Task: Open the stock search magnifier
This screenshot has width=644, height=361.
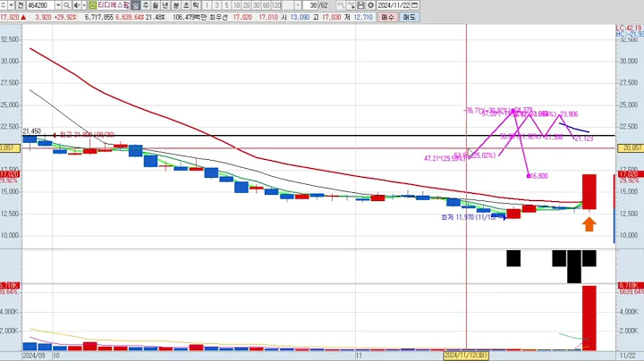Action: coord(66,5)
